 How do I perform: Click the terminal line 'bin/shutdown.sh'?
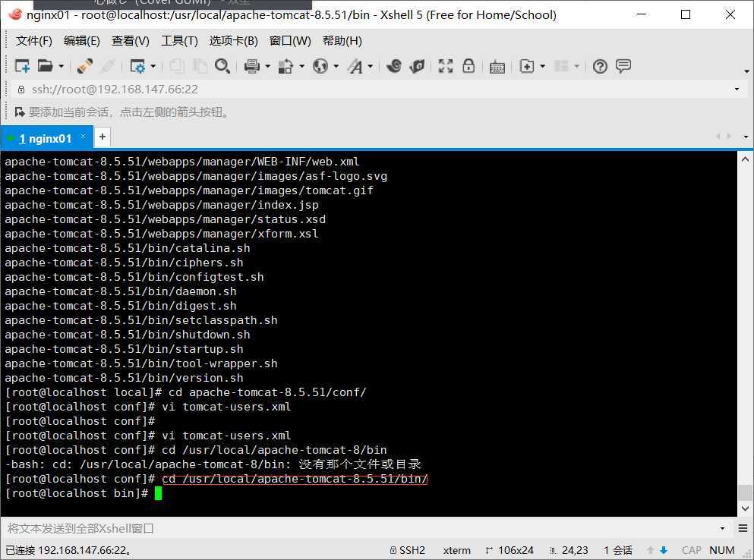(128, 335)
